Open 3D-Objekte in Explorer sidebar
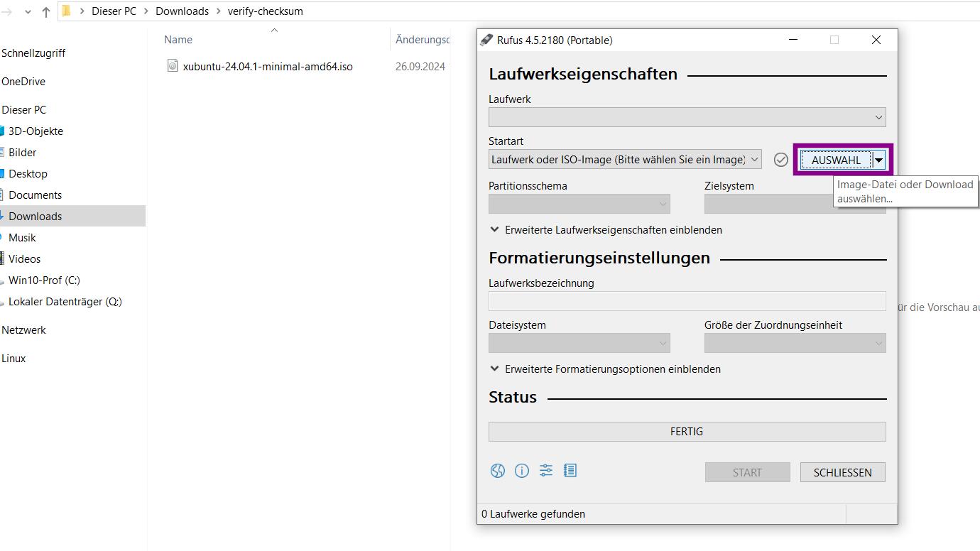 36,131
